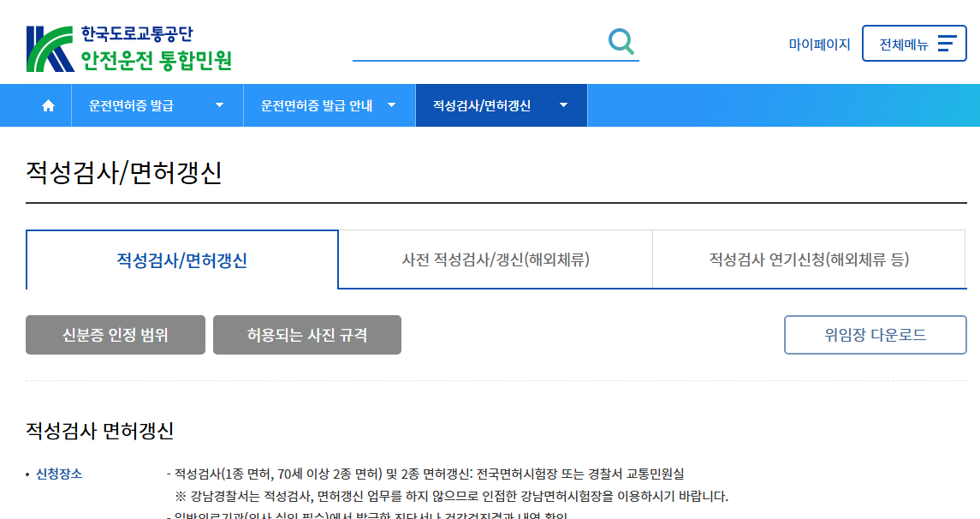
Task: Expand the 운전면허증 발급 dropdown arrow
Action: pyautogui.click(x=221, y=104)
